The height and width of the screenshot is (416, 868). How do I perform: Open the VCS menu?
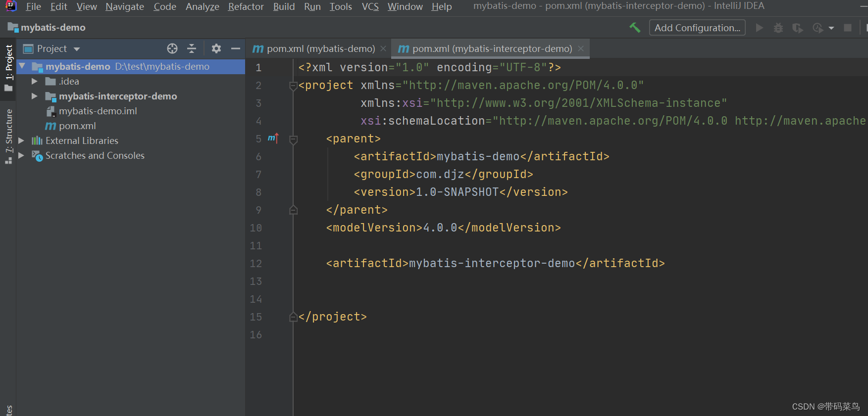[370, 6]
